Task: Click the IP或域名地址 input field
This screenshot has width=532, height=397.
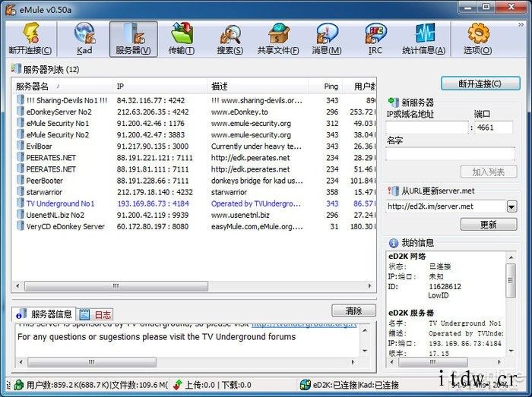Action: coord(427,128)
